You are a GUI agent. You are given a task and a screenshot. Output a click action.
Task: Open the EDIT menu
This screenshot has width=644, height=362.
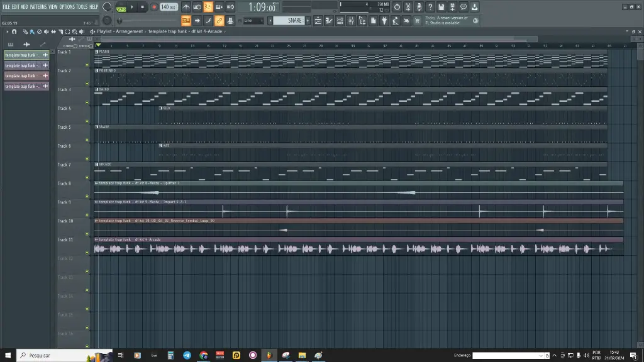16,6
